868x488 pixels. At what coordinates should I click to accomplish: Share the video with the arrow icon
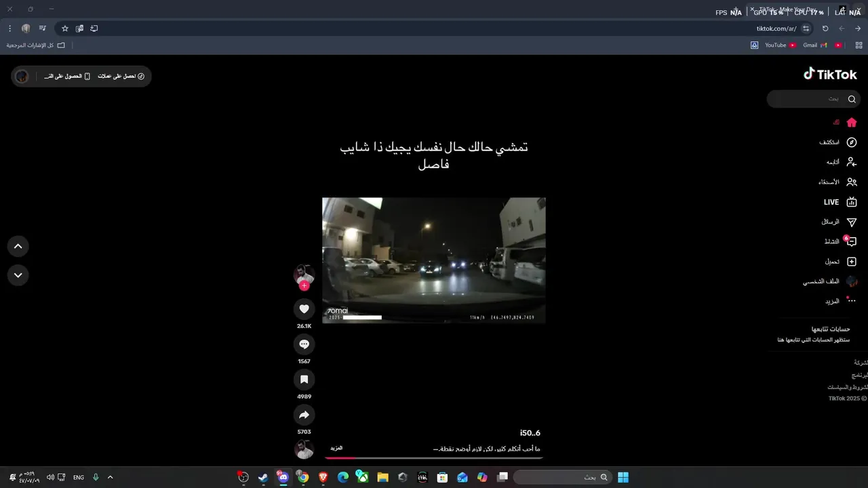(x=304, y=415)
